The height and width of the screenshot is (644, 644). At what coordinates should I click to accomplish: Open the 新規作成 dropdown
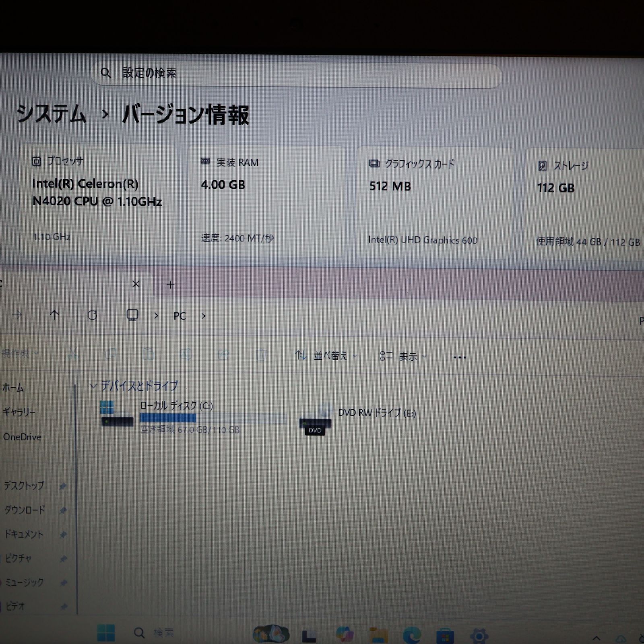[x=19, y=354]
